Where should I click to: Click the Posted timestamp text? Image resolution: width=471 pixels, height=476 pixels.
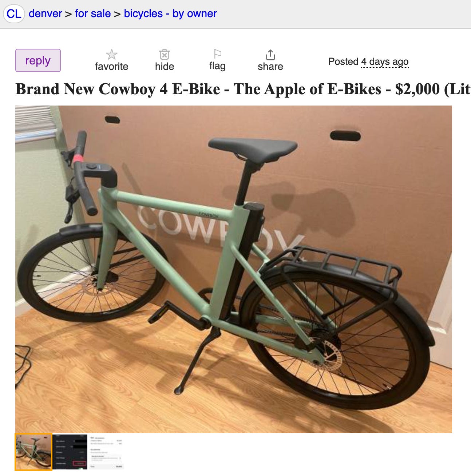coord(368,62)
